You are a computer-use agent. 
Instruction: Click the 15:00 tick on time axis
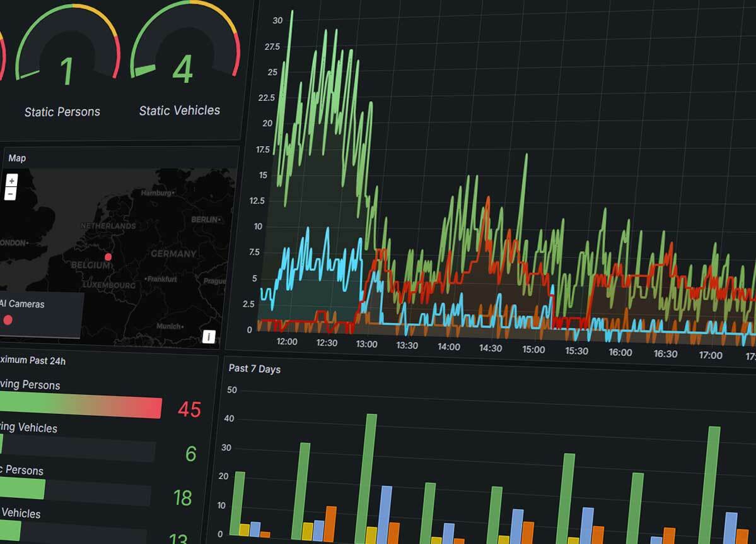click(533, 349)
